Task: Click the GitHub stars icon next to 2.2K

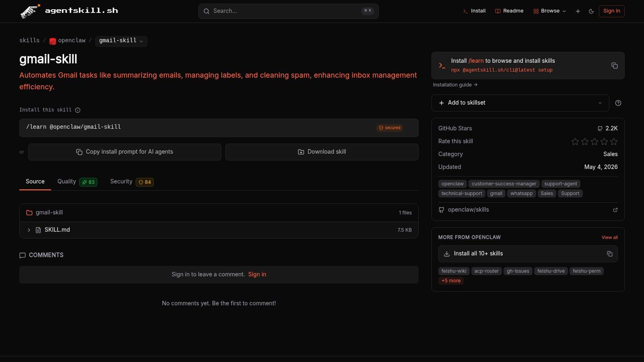Action: (600, 129)
